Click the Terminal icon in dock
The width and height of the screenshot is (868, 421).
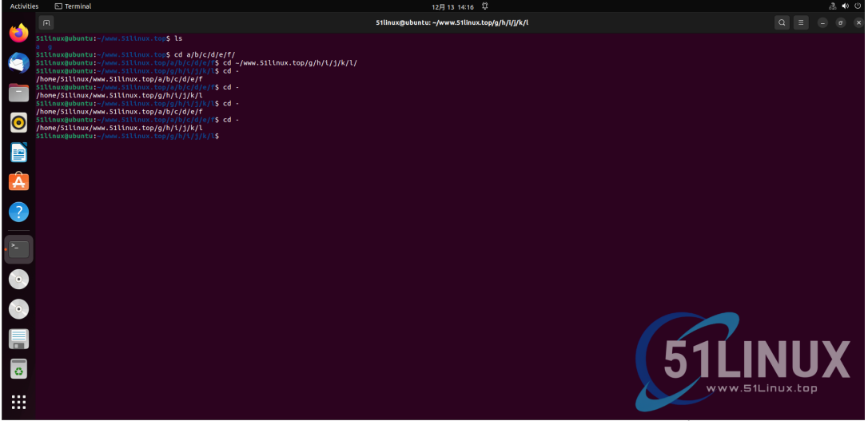pyautogui.click(x=19, y=249)
